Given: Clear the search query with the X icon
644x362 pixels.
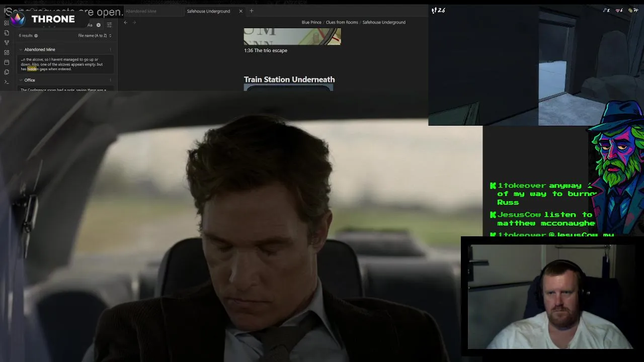Looking at the screenshot, I should (x=99, y=25).
